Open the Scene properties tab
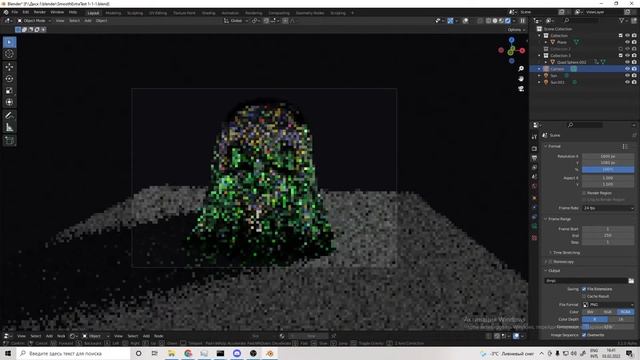 534,177
